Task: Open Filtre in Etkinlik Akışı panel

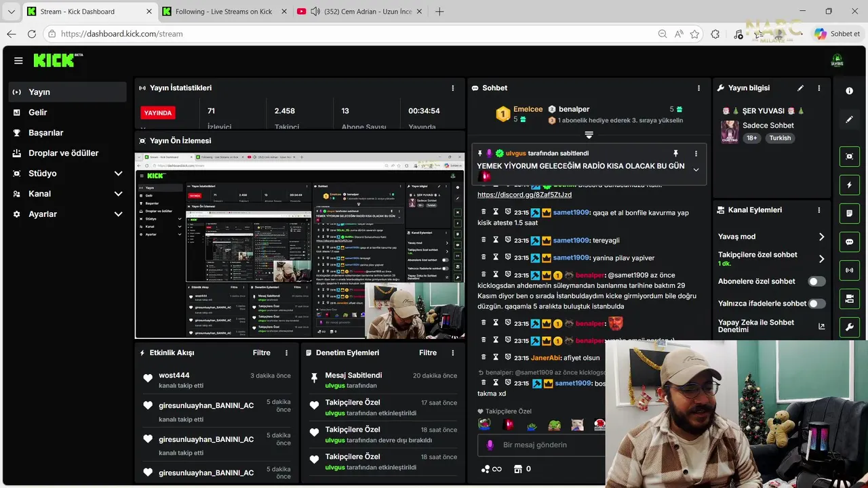Action: (x=262, y=353)
